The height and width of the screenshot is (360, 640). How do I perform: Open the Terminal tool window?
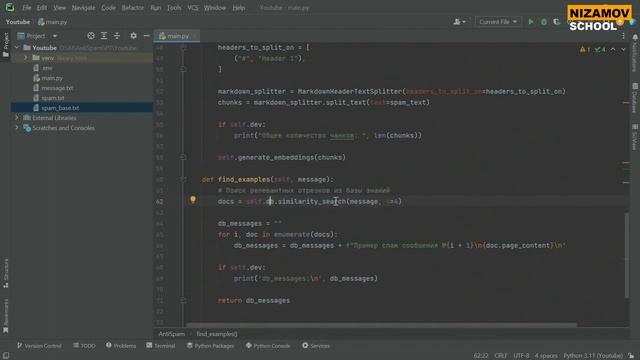[x=161, y=346]
